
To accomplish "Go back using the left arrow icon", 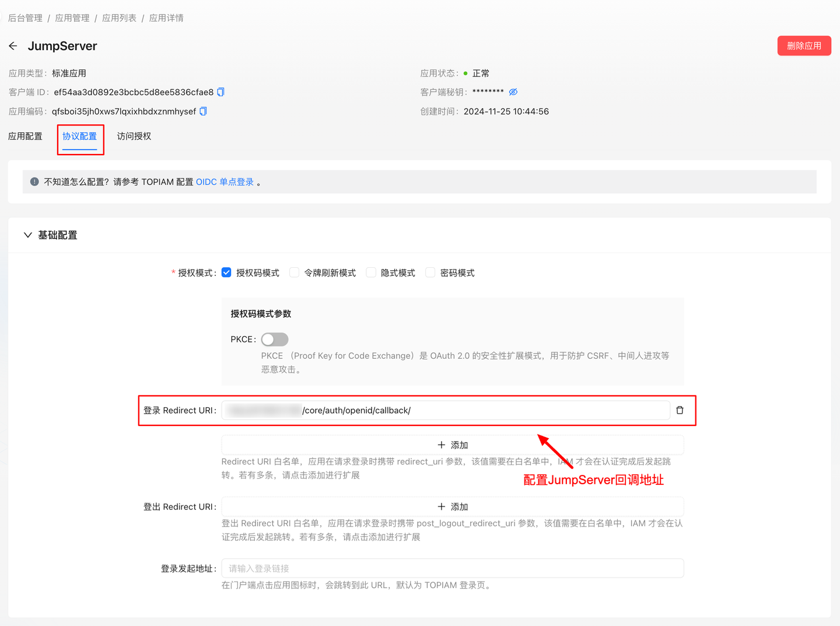I will [13, 46].
